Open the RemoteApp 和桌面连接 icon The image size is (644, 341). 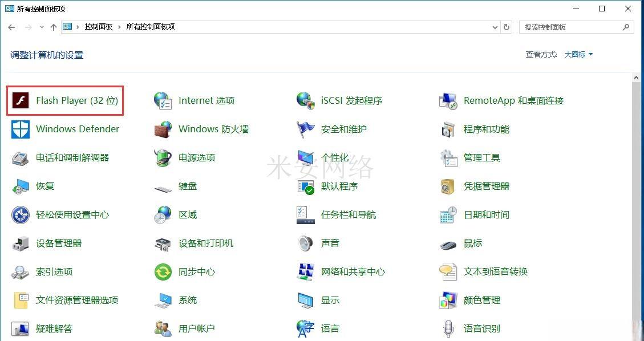point(448,100)
